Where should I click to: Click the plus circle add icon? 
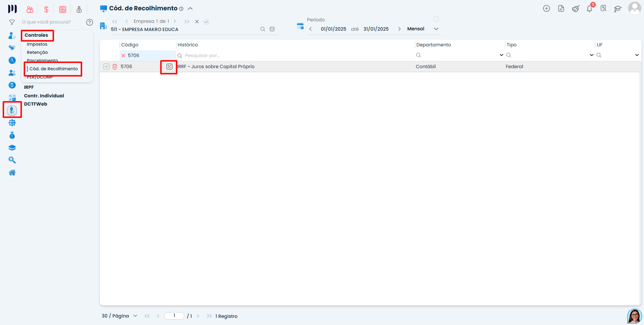[546, 9]
